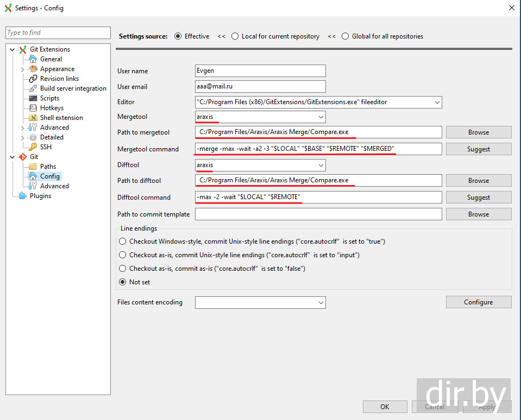521x420 pixels.
Task: Select Local for current repository source
Action: (x=235, y=36)
